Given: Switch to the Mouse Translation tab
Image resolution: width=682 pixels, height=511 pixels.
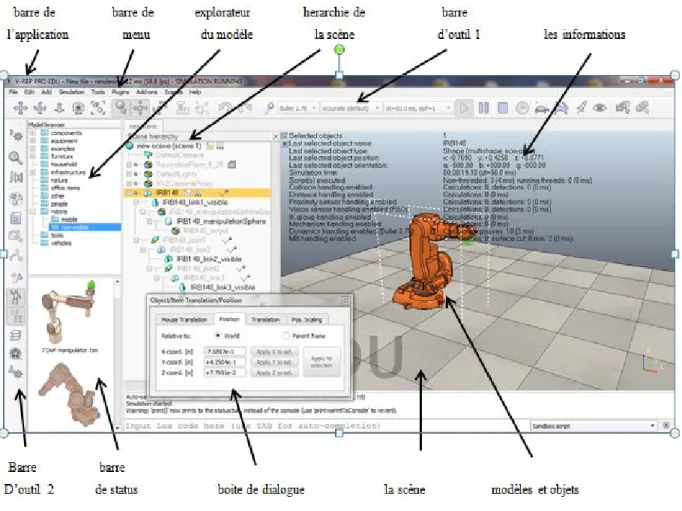Looking at the screenshot, I should click(x=184, y=320).
